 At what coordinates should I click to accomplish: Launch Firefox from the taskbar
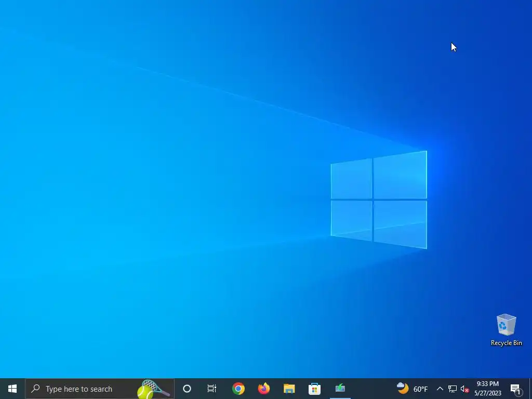[x=263, y=389]
